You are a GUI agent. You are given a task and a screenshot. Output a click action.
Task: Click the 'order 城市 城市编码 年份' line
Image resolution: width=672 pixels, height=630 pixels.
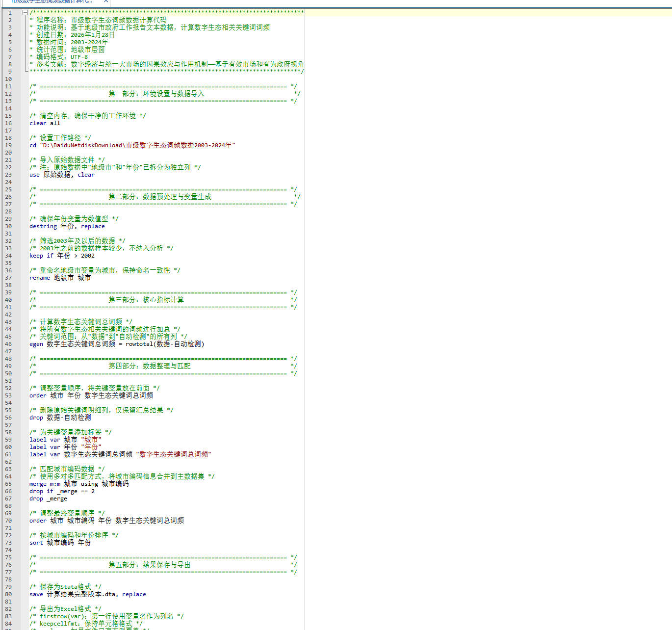pos(106,521)
